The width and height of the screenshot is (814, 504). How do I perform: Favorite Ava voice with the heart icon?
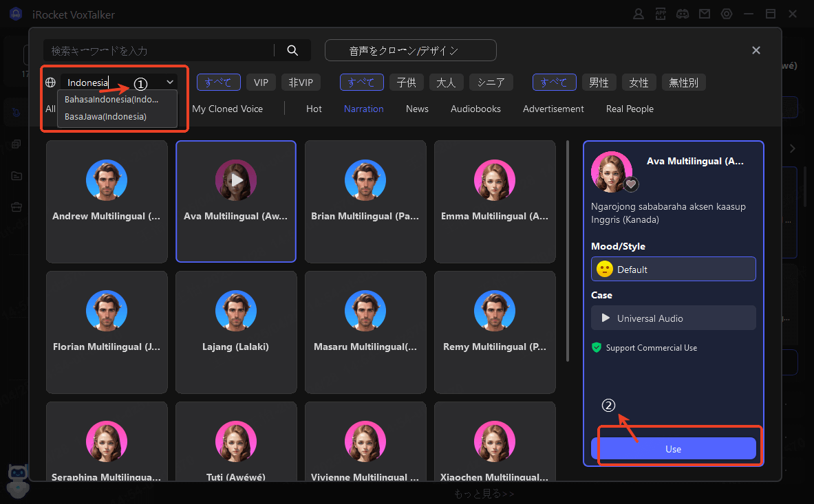631,184
